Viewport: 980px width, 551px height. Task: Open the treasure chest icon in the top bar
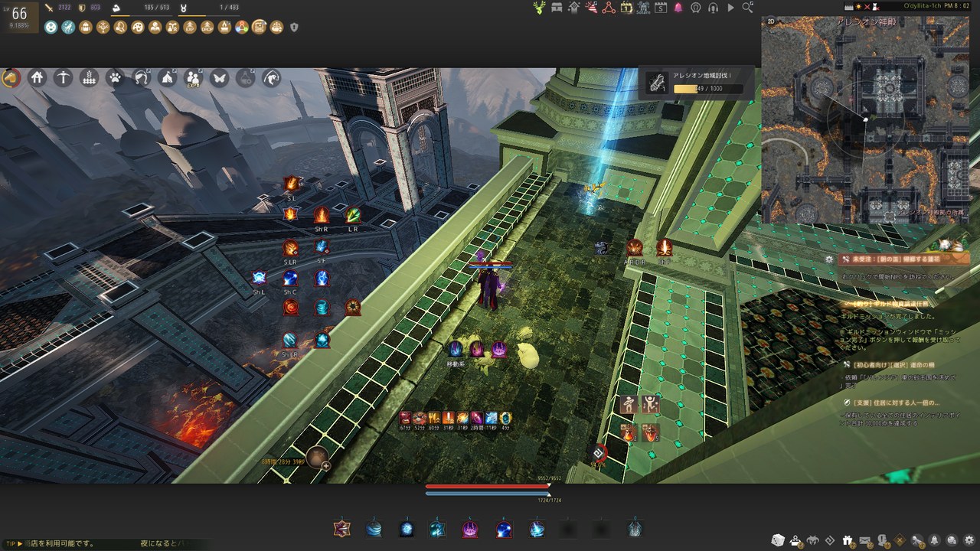tap(557, 8)
